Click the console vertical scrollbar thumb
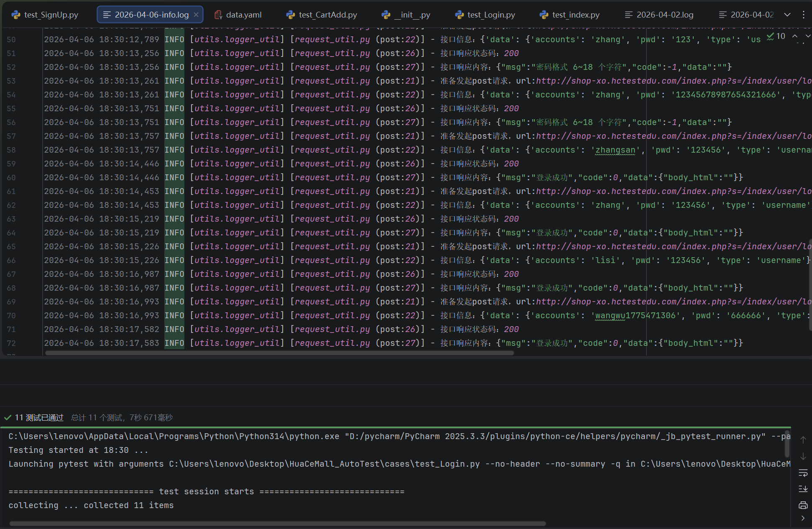812x529 pixels. [787, 443]
